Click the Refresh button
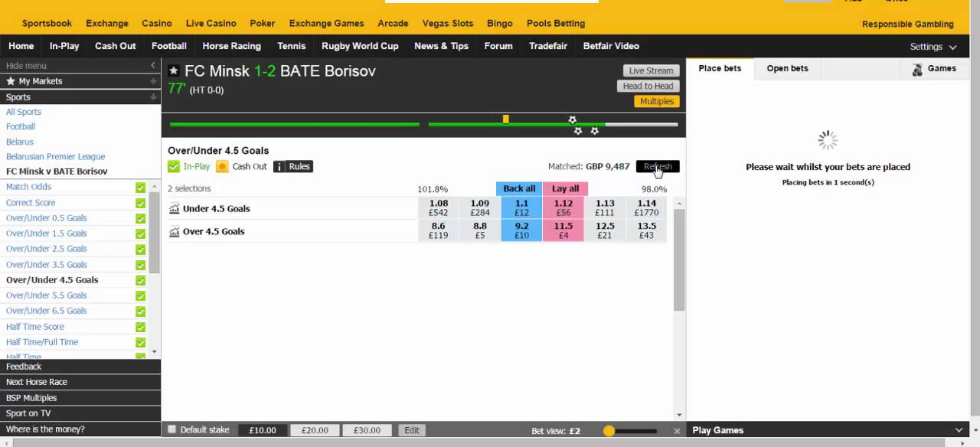The height and width of the screenshot is (447, 980). click(658, 167)
